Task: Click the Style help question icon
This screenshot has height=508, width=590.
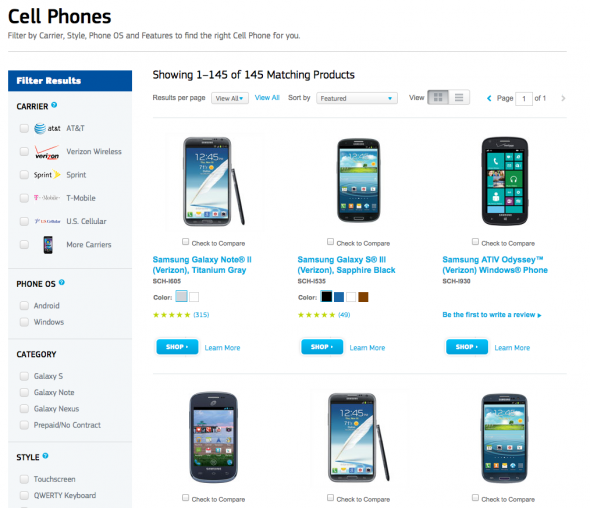Action: coord(46,456)
